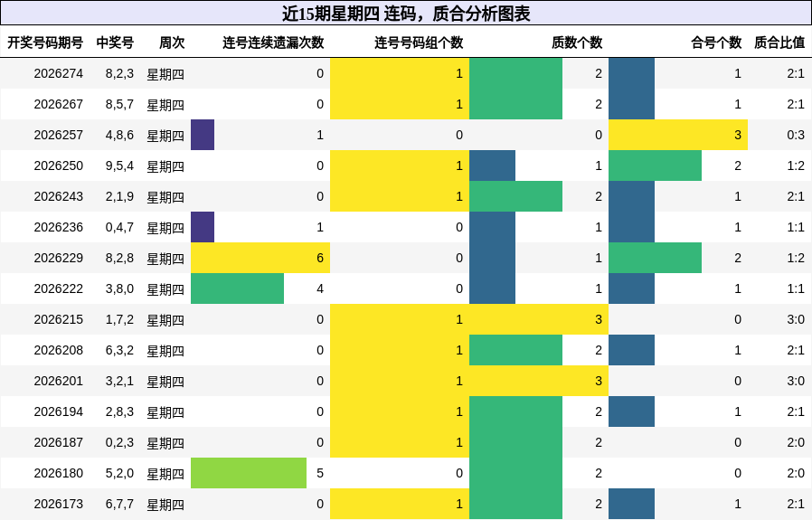Select winning numbers 3,2,1 cell
The width and height of the screenshot is (812, 520).
pos(119,381)
